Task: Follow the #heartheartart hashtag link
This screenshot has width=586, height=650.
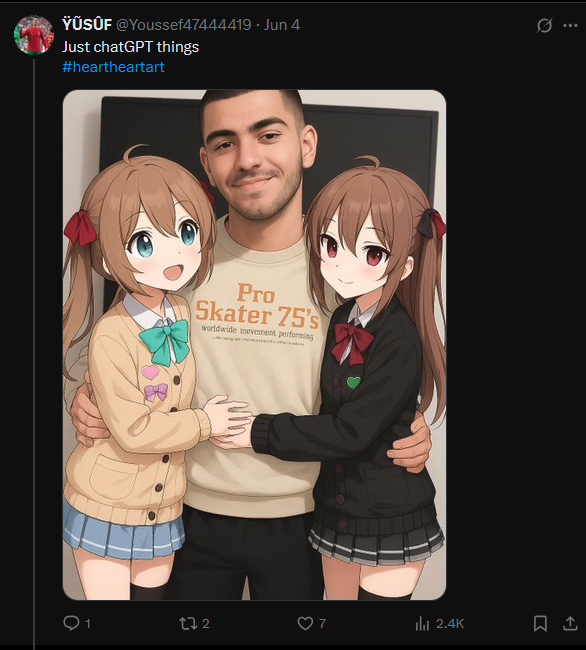Action: [113, 67]
